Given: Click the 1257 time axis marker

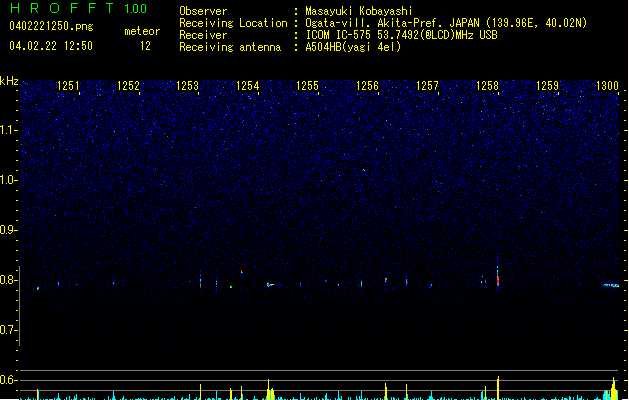Looking at the screenshot, I should 427,86.
